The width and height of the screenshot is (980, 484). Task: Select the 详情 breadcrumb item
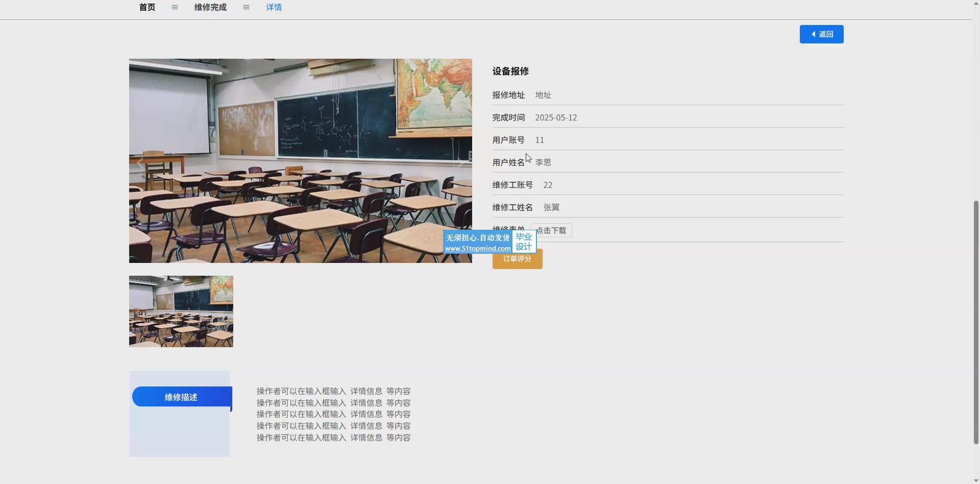coord(274,7)
